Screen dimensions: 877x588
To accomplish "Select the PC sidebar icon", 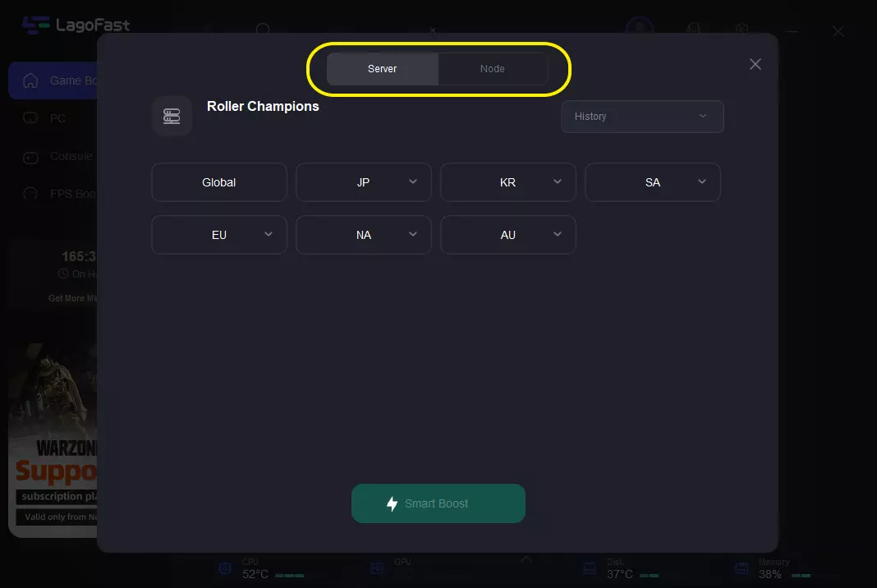I will (x=30, y=118).
